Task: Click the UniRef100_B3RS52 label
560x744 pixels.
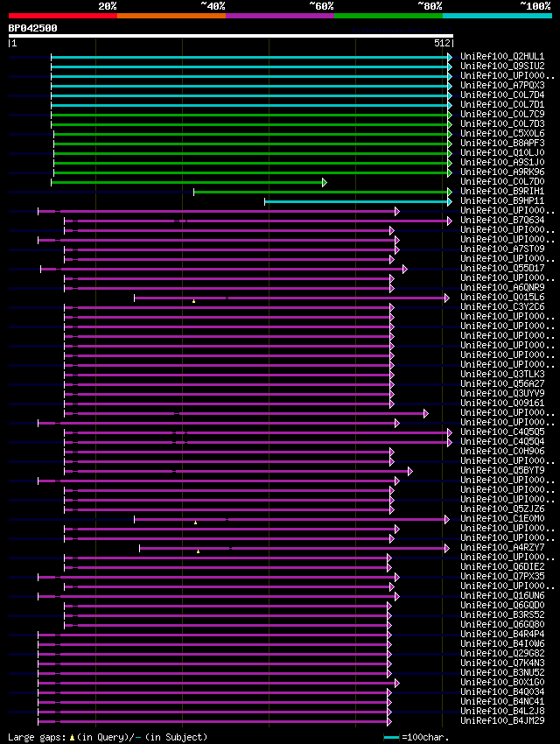Action: [502, 614]
